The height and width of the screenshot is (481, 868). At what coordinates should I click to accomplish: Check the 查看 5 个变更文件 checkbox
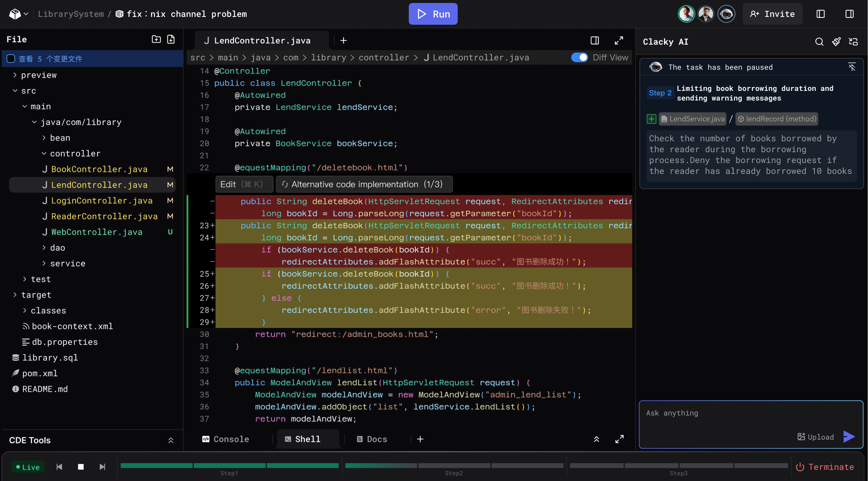10,58
